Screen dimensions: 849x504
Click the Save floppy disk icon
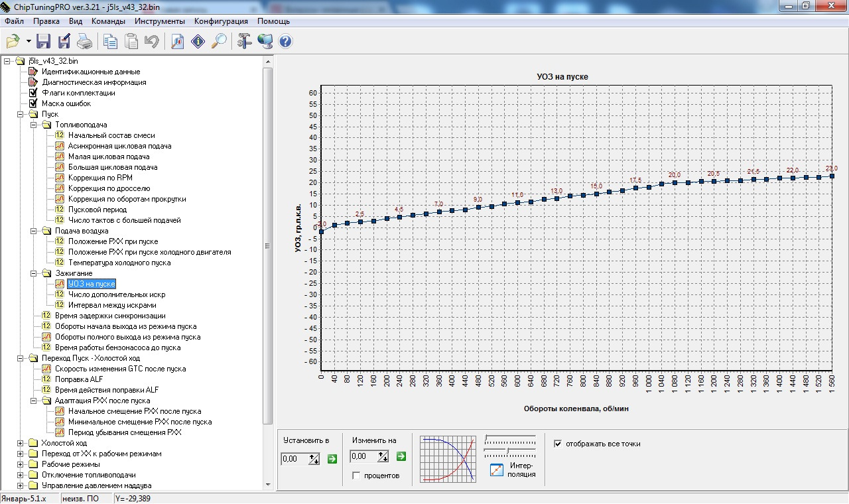(44, 41)
